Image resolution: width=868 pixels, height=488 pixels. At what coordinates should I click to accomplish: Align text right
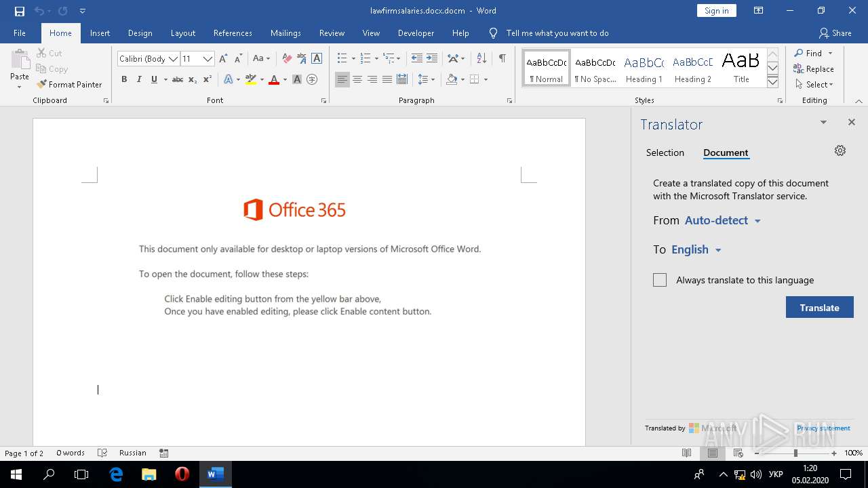(372, 79)
